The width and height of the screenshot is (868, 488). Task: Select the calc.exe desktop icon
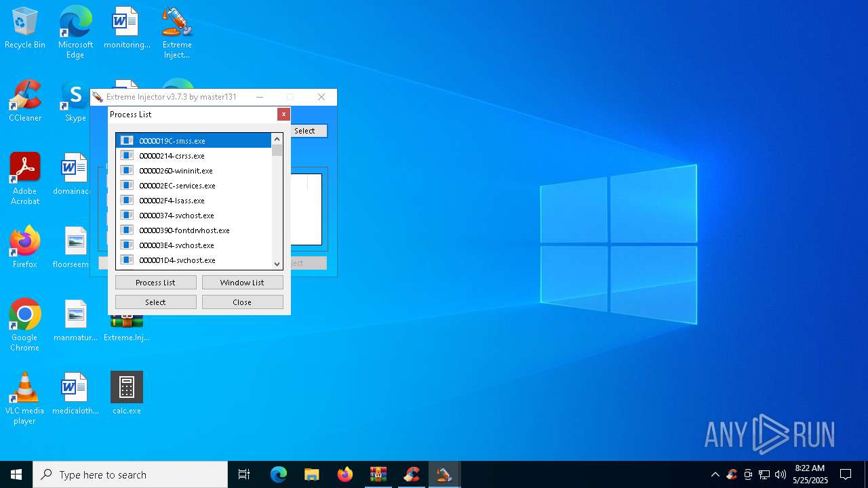(x=127, y=394)
